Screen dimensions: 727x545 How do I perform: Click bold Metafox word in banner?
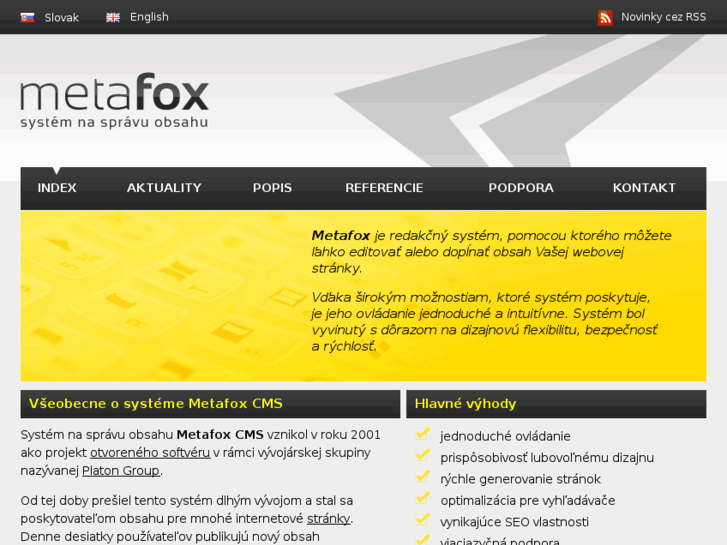coord(341,236)
